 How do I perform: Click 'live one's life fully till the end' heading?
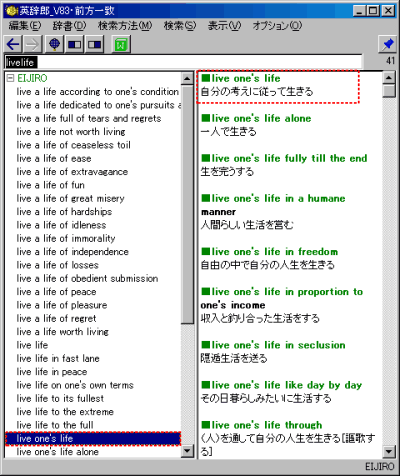(x=284, y=158)
